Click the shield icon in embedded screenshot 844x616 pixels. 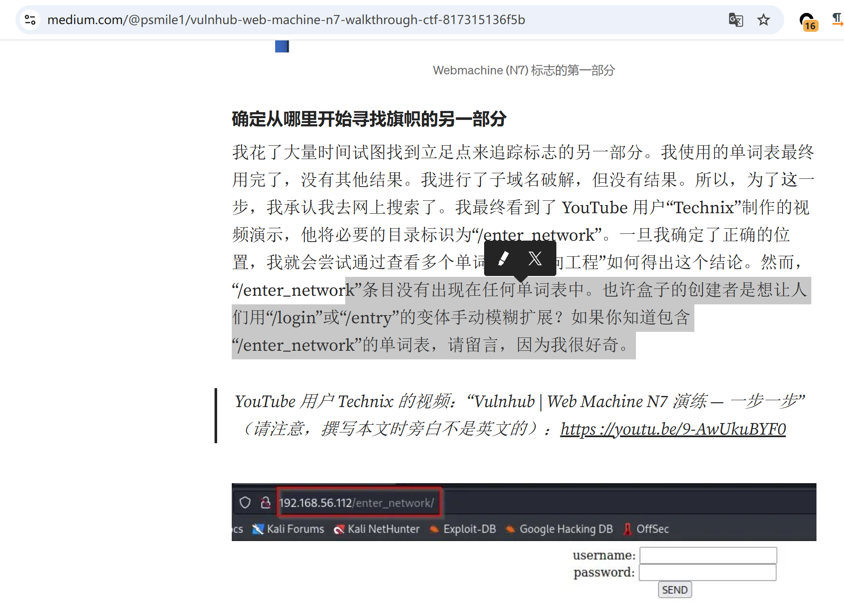point(245,503)
